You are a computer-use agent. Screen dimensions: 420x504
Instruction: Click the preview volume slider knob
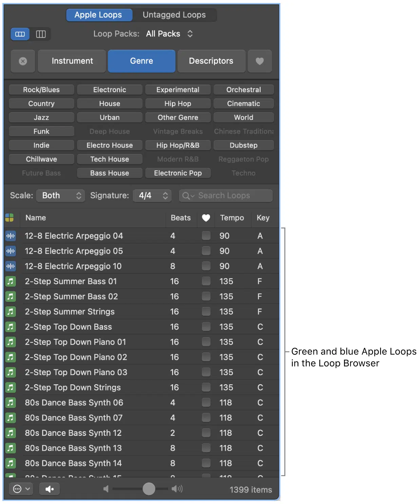coord(149,489)
